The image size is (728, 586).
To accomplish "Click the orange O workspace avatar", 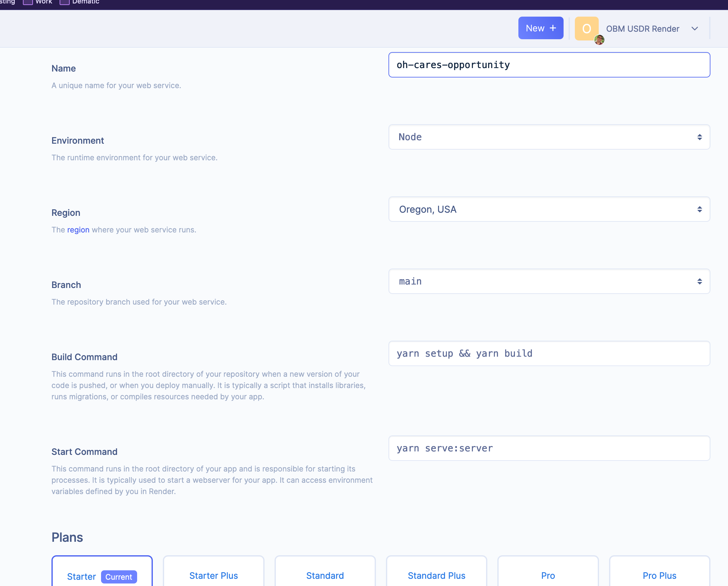I will (586, 28).
